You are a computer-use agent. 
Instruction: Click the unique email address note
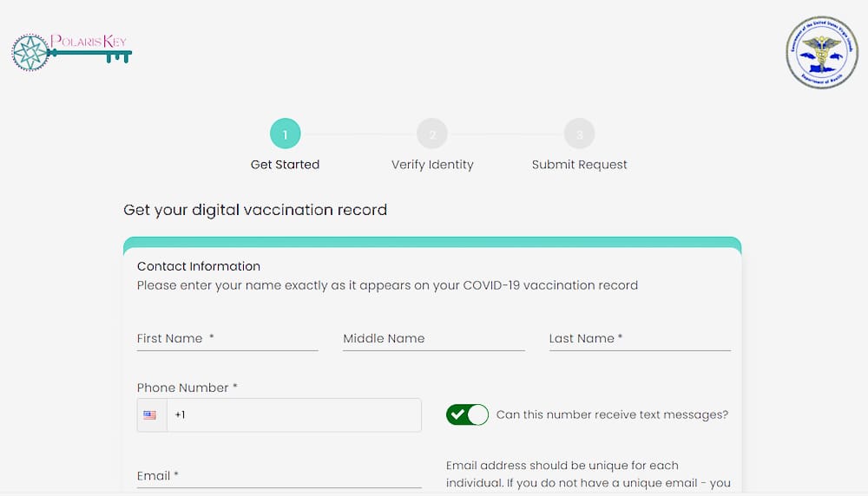589,474
